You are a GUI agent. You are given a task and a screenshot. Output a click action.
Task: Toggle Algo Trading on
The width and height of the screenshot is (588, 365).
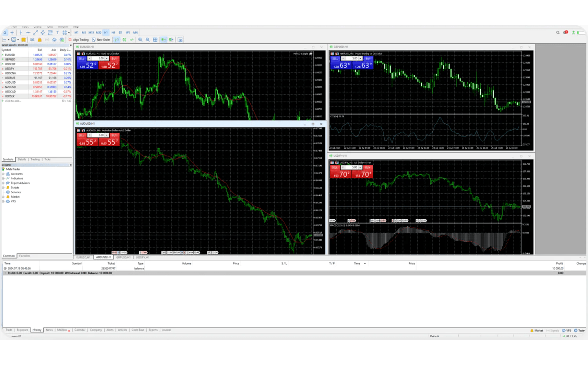tap(79, 40)
